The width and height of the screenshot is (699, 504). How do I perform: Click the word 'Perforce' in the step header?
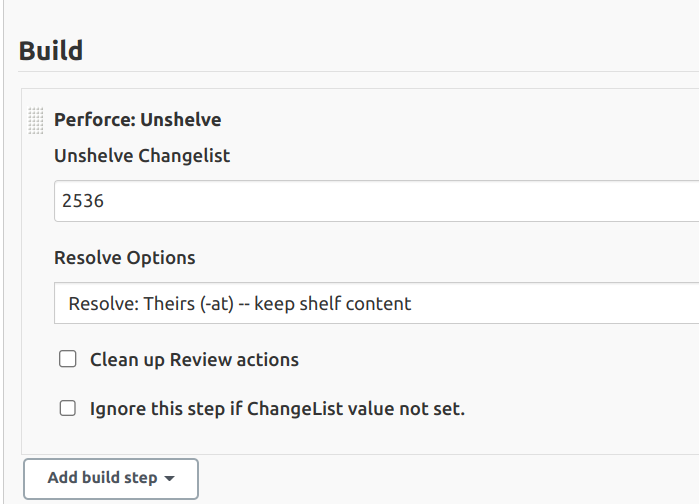pyautogui.click(x=93, y=120)
